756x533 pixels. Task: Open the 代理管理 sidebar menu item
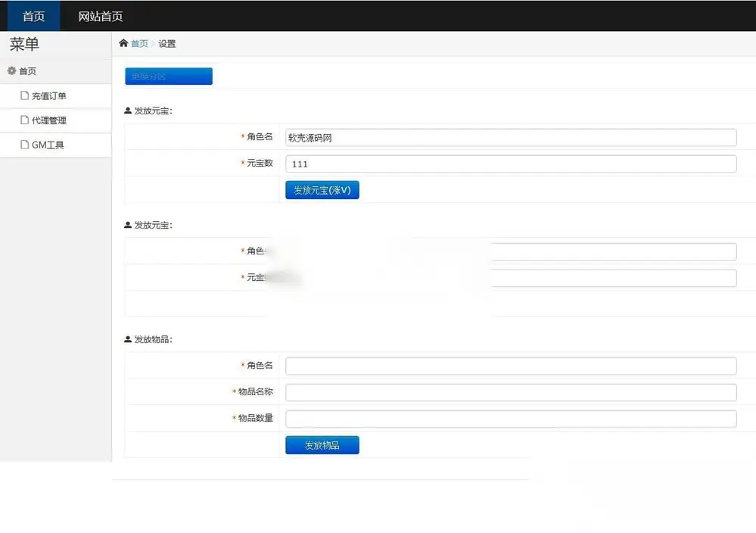56,120
